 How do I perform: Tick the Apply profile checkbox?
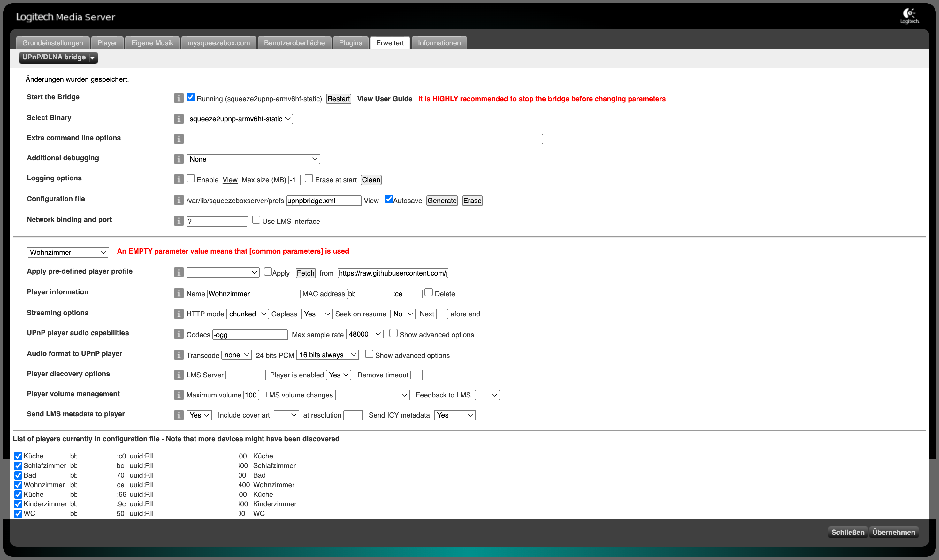268,272
